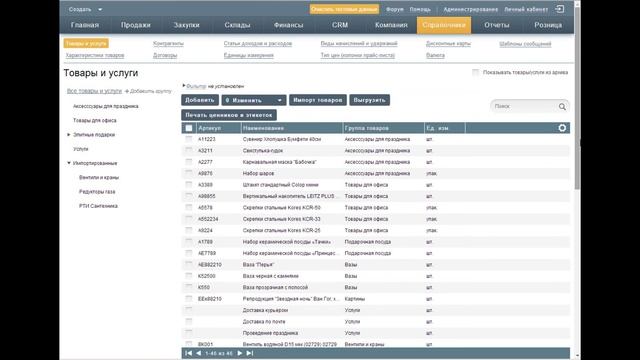The width and height of the screenshot is (640, 360).
Task: Click the Импорт товаров button
Action: [318, 100]
